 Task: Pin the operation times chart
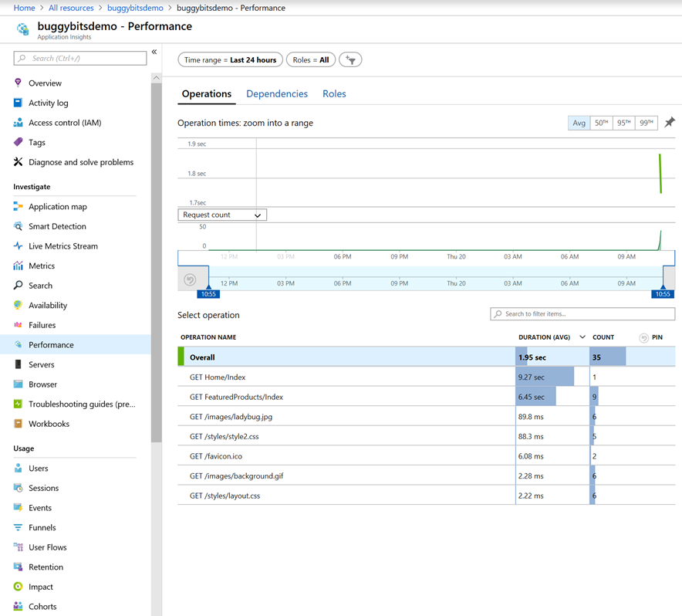coord(670,123)
